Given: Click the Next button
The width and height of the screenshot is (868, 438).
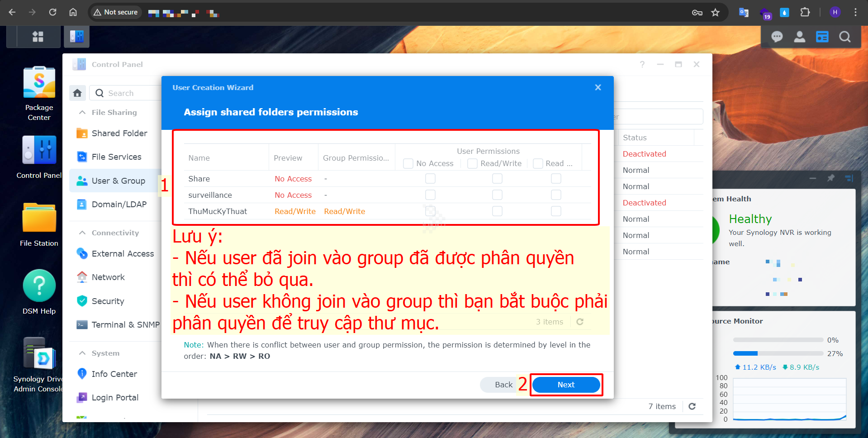Looking at the screenshot, I should 566,385.
